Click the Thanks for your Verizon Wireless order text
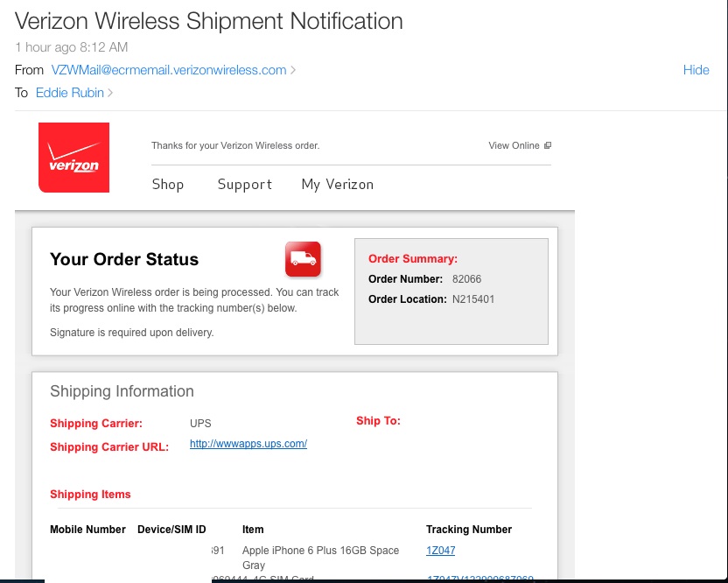The width and height of the screenshot is (728, 583). 235,145
